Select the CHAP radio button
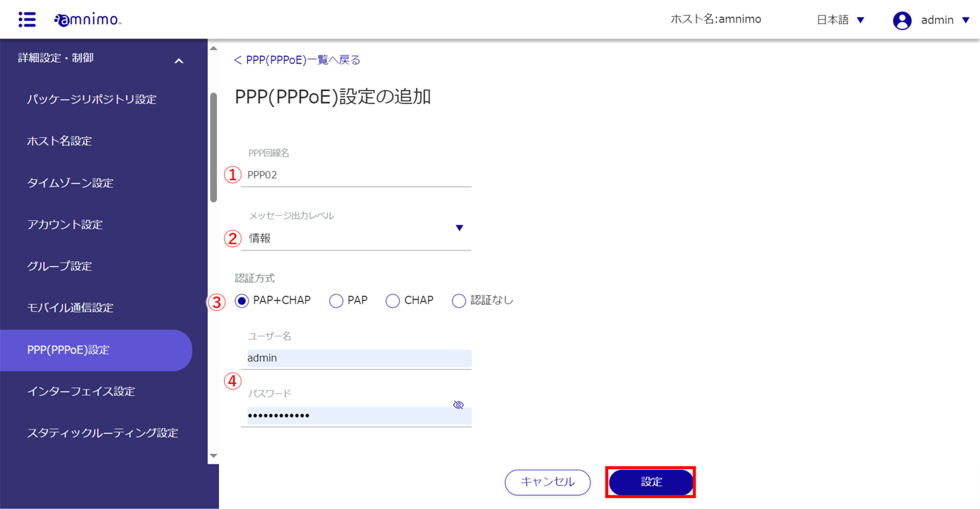 (x=392, y=300)
